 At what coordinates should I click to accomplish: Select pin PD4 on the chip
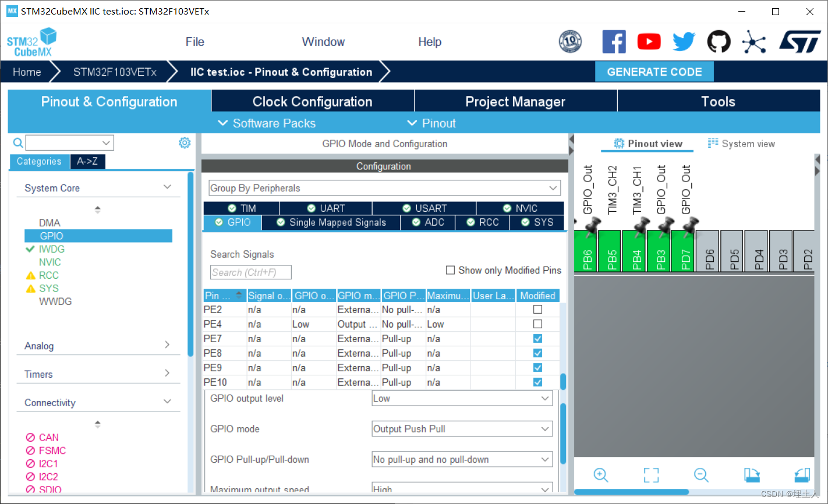(x=756, y=251)
